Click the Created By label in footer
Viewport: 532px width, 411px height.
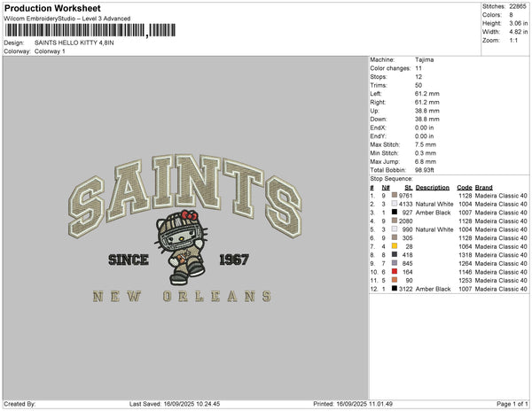click(20, 404)
